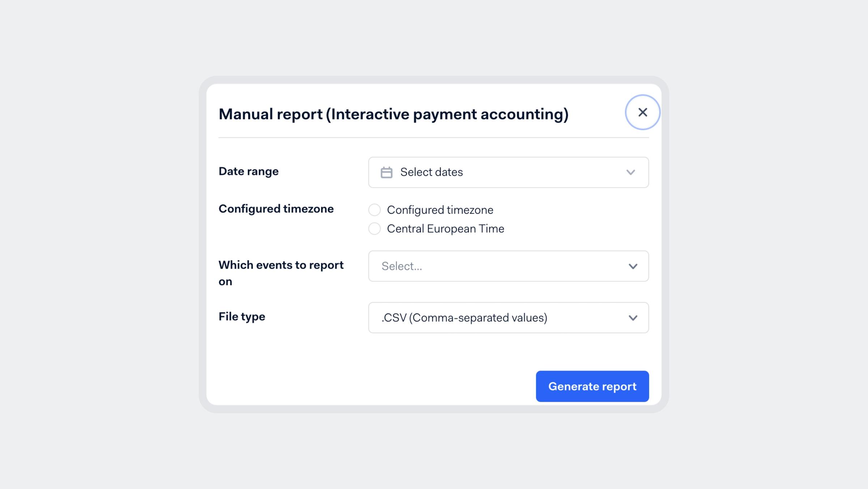The height and width of the screenshot is (489, 868).
Task: Dismiss the dialog with the close button
Action: click(643, 113)
